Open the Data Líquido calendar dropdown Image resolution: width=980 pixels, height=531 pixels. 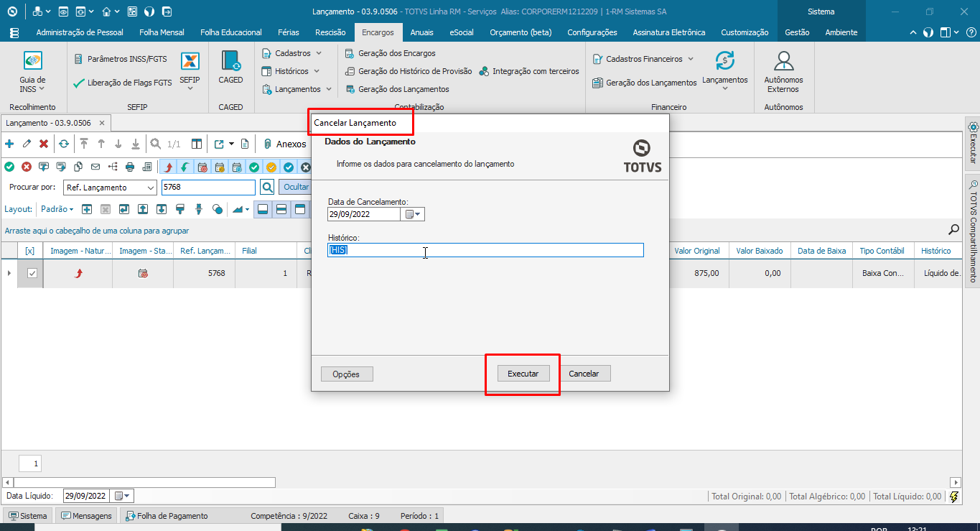click(123, 496)
